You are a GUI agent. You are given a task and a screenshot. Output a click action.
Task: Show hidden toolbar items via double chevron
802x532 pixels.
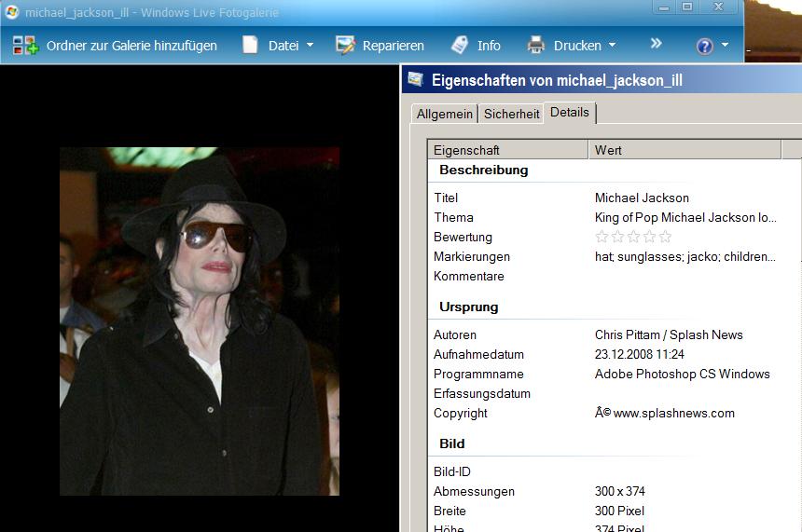pyautogui.click(x=656, y=44)
